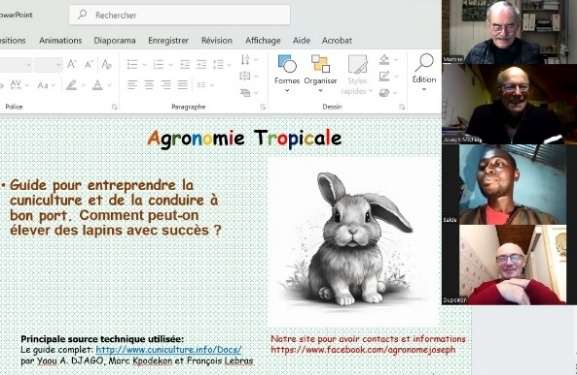Clear text formatting with the eraser A icon
577x375 pixels.
click(x=106, y=65)
